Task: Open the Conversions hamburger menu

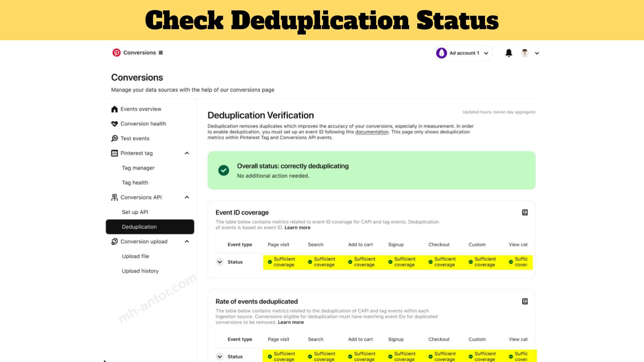Action: point(161,53)
